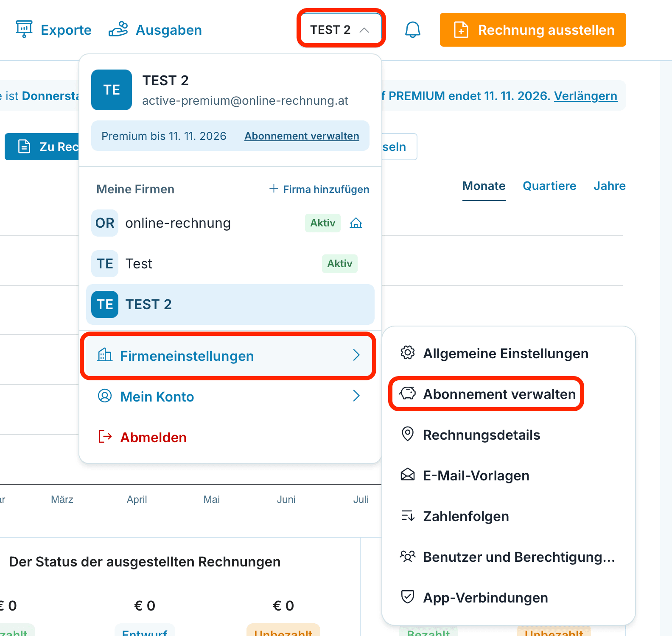Viewport: 672px width, 636px height.
Task: Click the user circle icon for Mein Konto
Action: click(x=105, y=396)
